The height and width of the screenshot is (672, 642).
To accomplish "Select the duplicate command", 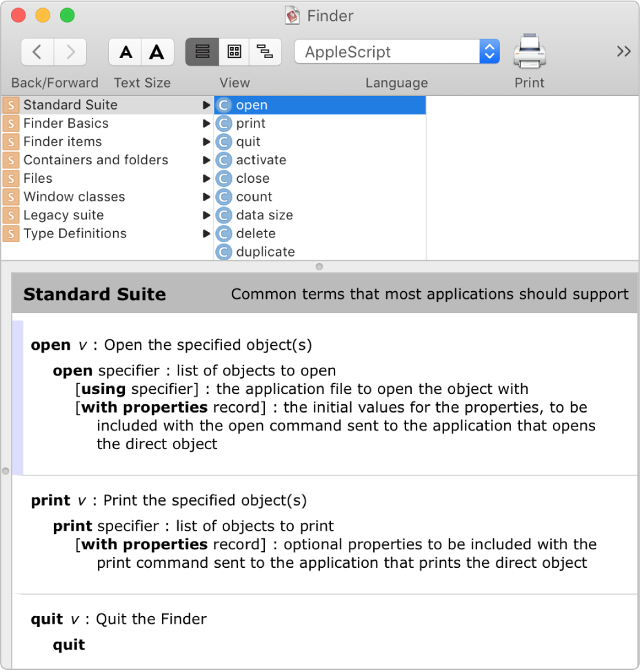I will point(320,252).
